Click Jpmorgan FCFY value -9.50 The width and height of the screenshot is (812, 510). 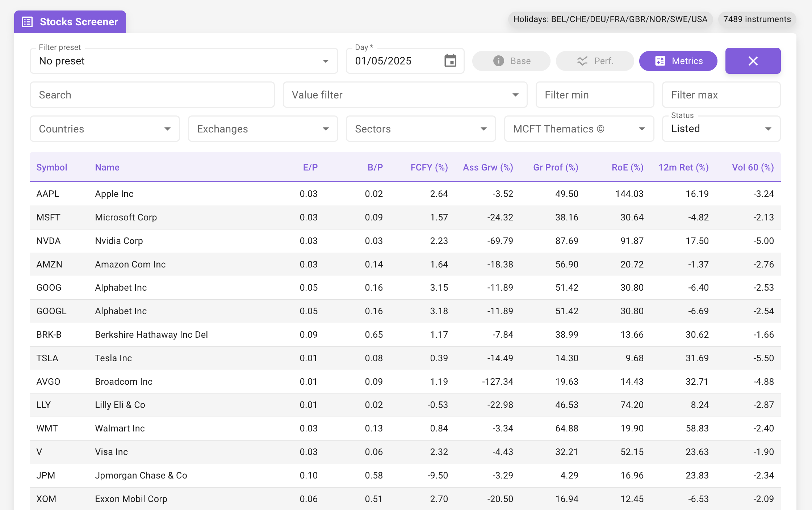(438, 475)
